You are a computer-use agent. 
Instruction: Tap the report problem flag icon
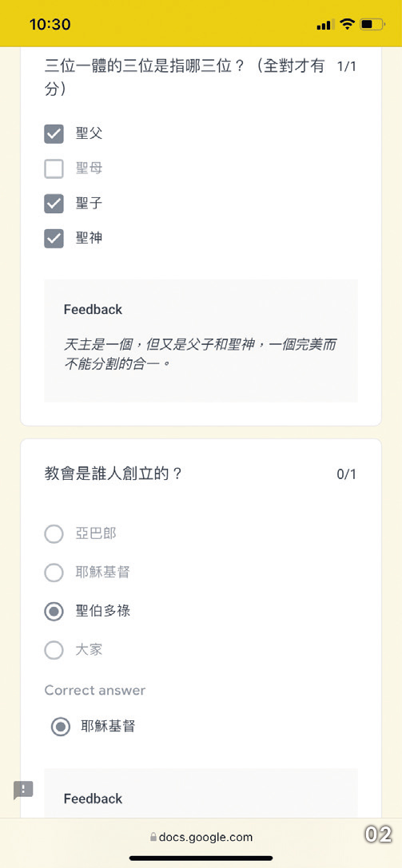pos(23,790)
